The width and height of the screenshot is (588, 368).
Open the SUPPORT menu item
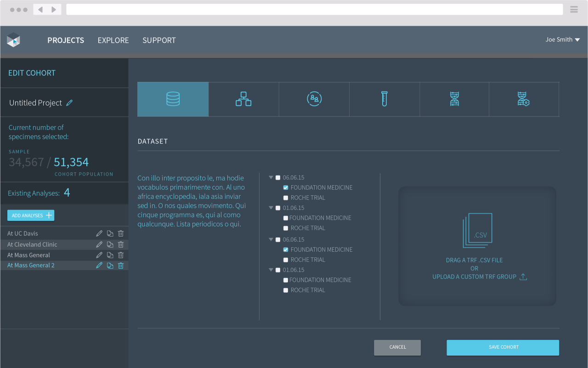tap(159, 40)
